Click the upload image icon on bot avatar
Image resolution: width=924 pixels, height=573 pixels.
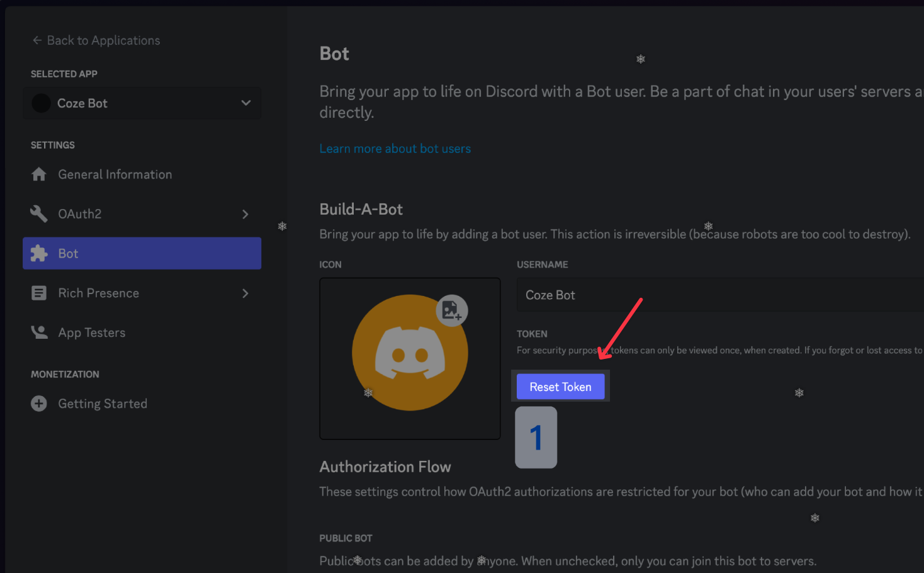click(x=451, y=310)
